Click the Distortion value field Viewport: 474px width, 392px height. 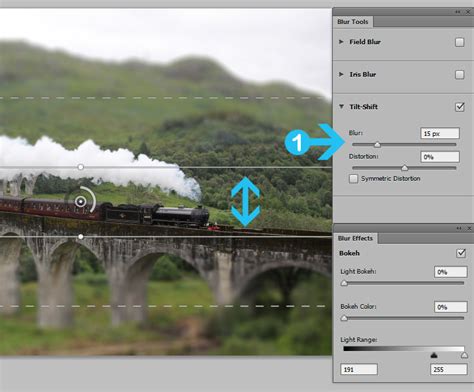coord(440,157)
